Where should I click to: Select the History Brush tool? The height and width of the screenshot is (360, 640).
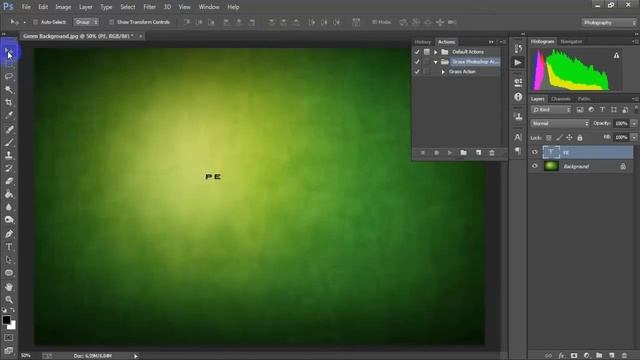9,168
